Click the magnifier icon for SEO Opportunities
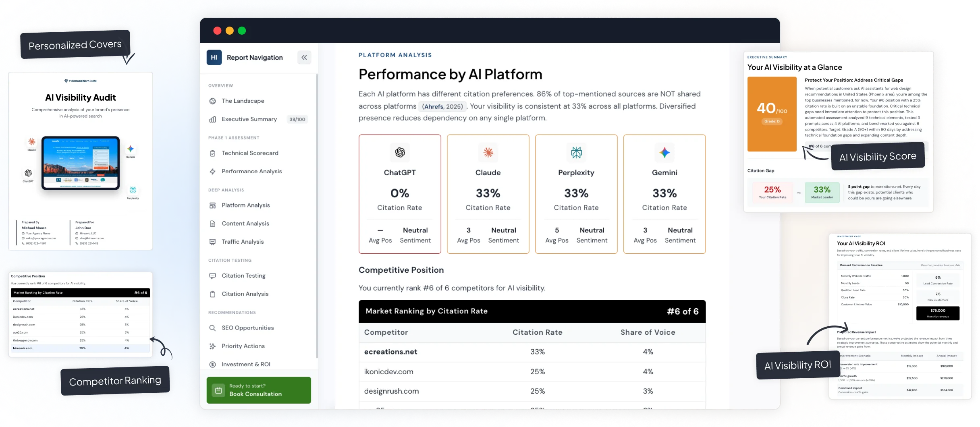 tap(212, 328)
